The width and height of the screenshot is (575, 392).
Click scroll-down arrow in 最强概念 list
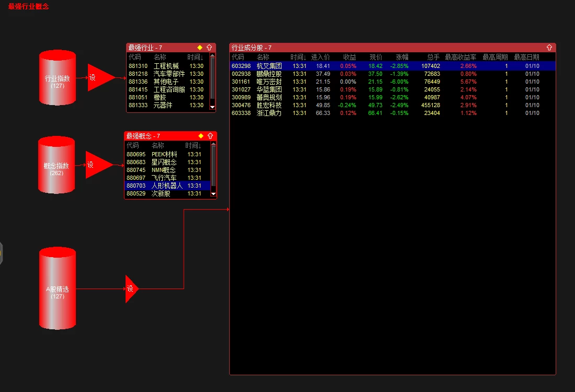pyautogui.click(x=213, y=194)
